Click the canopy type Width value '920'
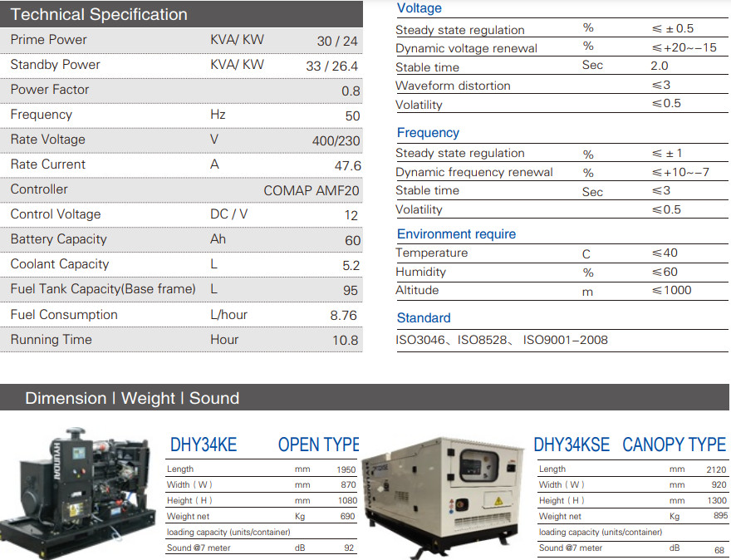The width and height of the screenshot is (731, 560). (719, 485)
